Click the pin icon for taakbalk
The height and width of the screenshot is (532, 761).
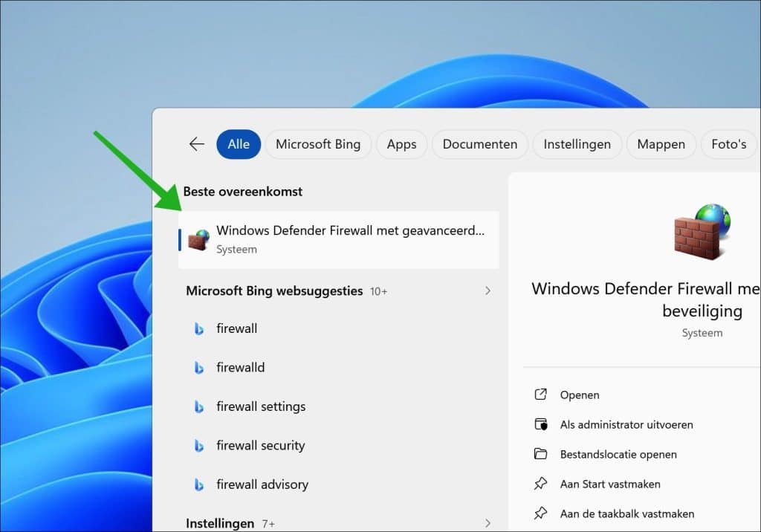[x=540, y=513]
